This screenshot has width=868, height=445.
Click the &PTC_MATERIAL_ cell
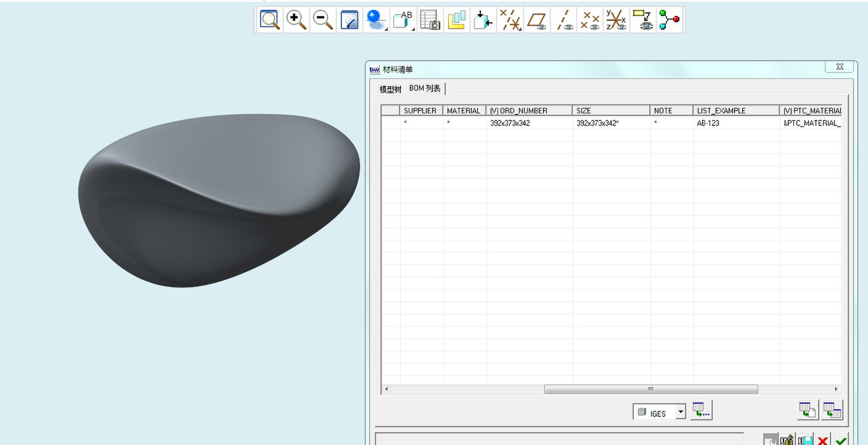(811, 123)
